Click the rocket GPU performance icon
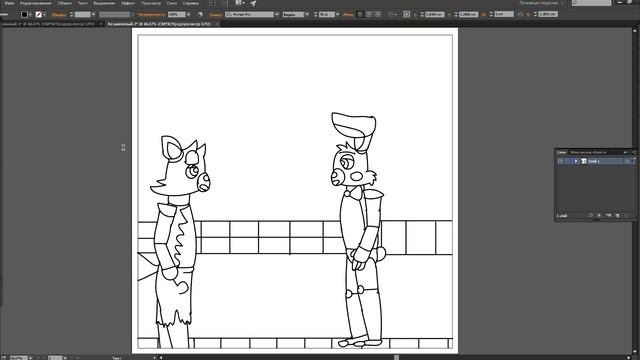 tap(253, 3)
